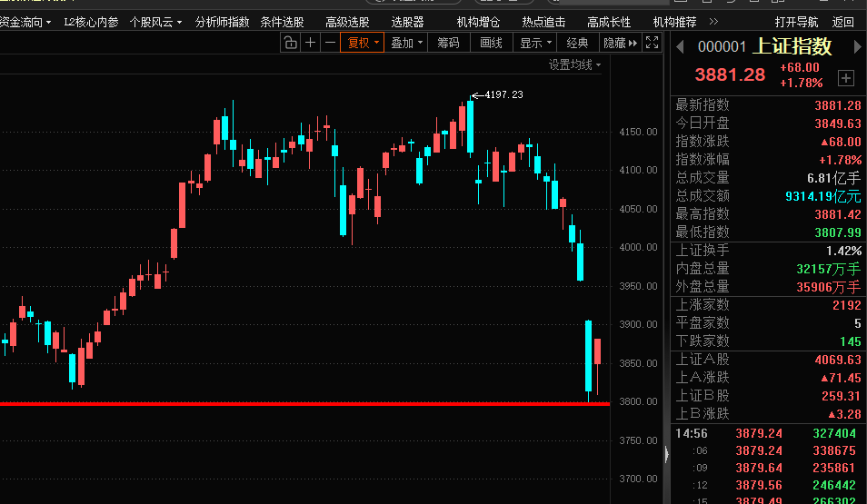
Task: Open the 设置均线 moving average dropdown
Action: pyautogui.click(x=573, y=64)
